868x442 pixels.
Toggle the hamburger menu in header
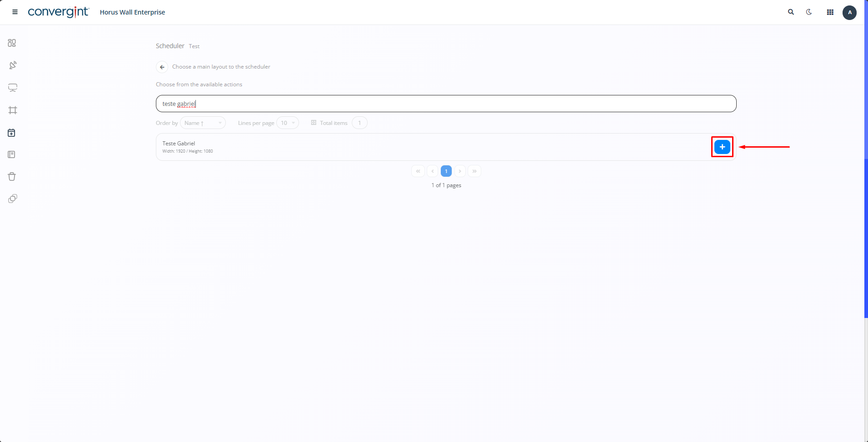tap(15, 12)
